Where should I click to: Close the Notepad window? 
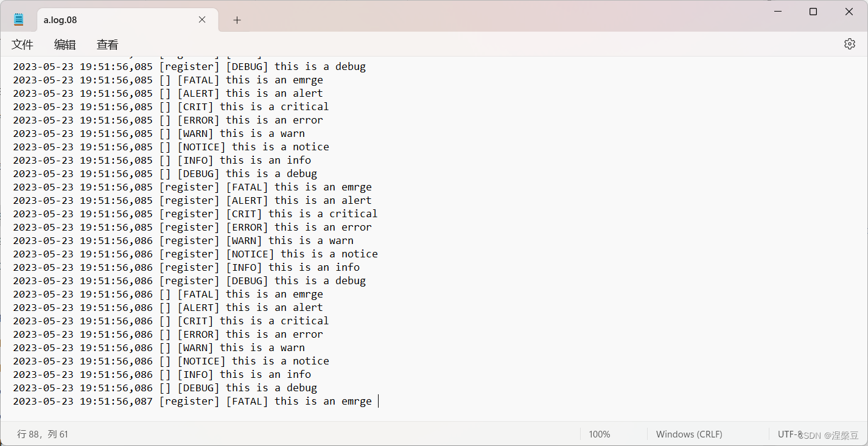tap(848, 12)
